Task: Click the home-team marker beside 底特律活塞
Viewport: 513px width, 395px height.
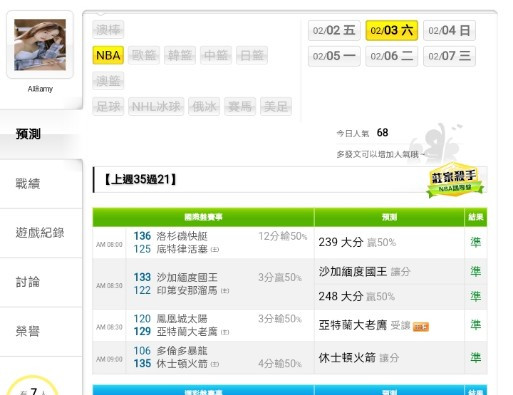Action: click(x=215, y=249)
